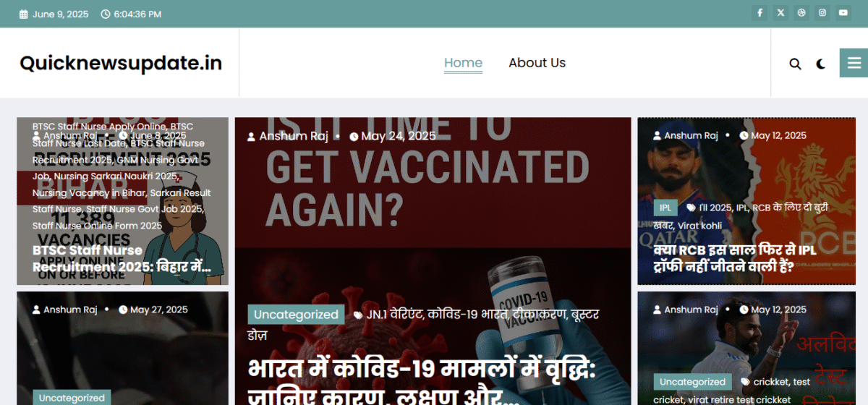
Task: Expand the hamburger side menu
Action: 854,63
